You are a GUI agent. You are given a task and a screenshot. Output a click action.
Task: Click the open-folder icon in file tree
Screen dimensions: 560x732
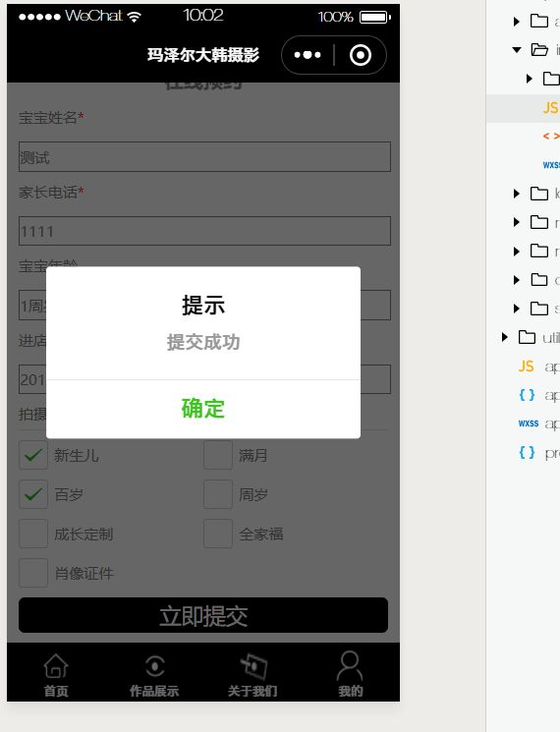539,49
